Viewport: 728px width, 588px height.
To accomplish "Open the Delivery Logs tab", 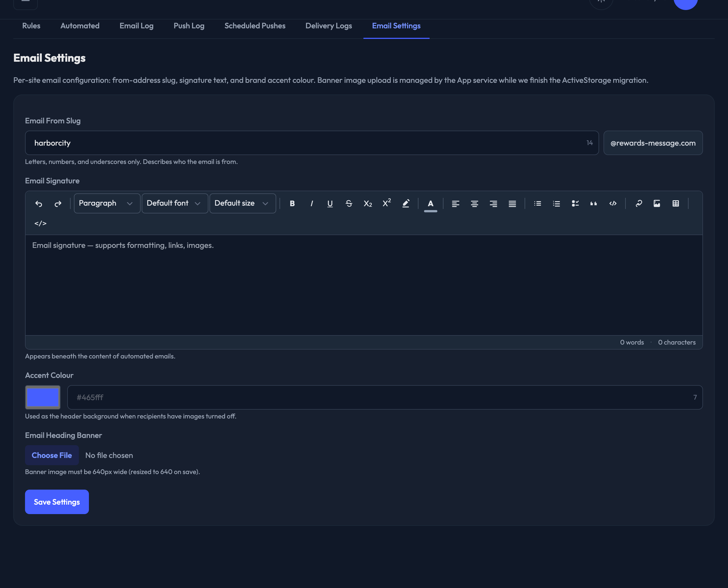I will click(329, 26).
